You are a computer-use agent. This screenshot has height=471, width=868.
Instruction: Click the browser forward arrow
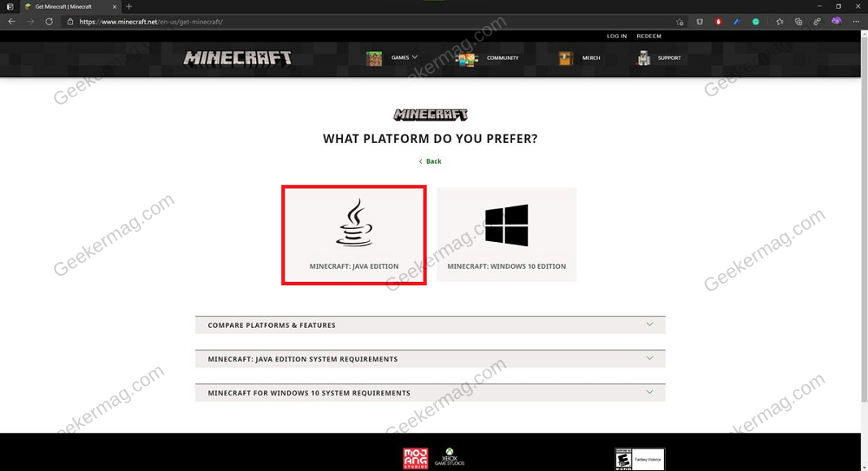tap(30, 22)
